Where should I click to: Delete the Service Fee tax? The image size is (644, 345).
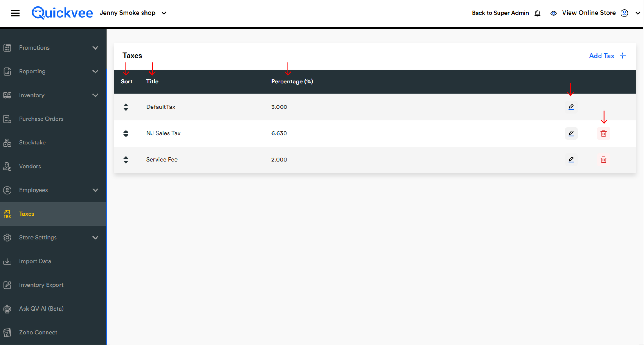tap(603, 160)
